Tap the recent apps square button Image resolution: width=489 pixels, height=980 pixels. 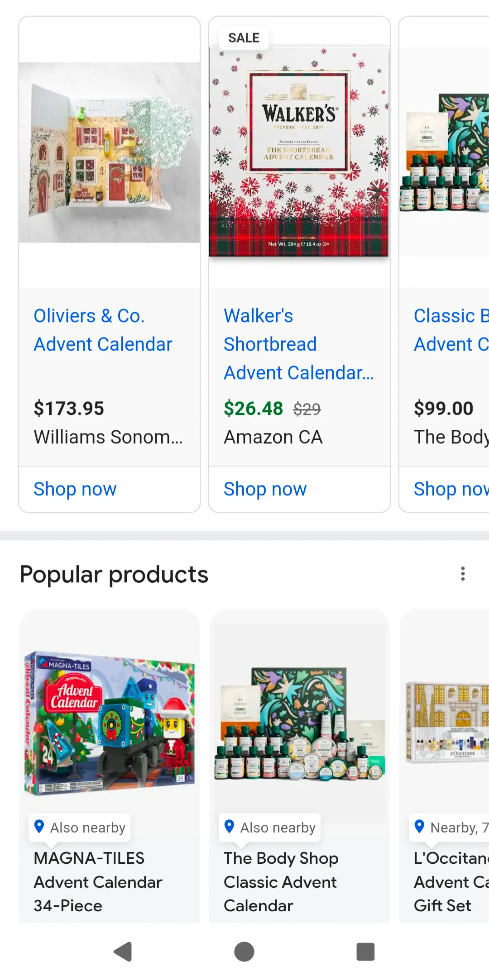(x=365, y=951)
